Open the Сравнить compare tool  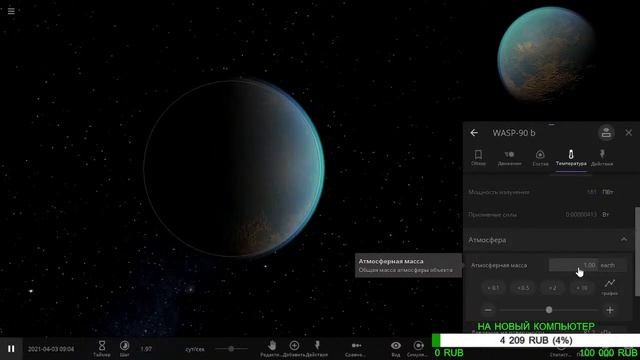(356, 349)
